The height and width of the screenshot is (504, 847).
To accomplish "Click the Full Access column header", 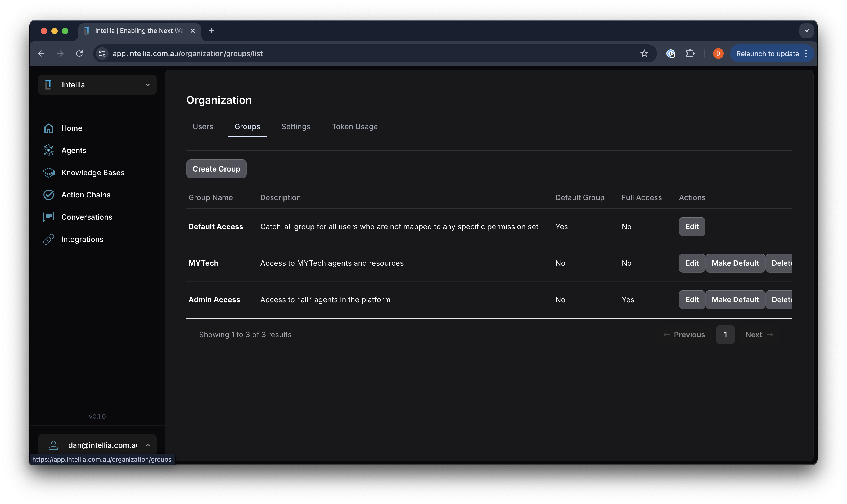I will (x=642, y=197).
